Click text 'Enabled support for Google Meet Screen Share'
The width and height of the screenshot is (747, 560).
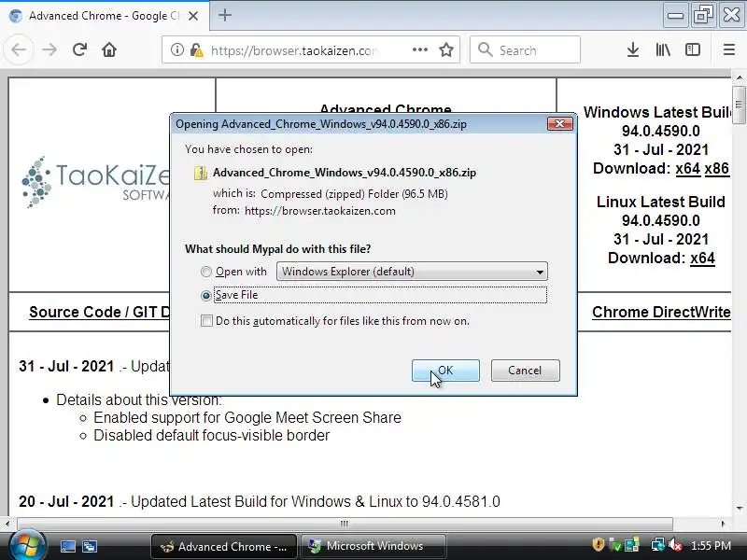[x=247, y=417]
